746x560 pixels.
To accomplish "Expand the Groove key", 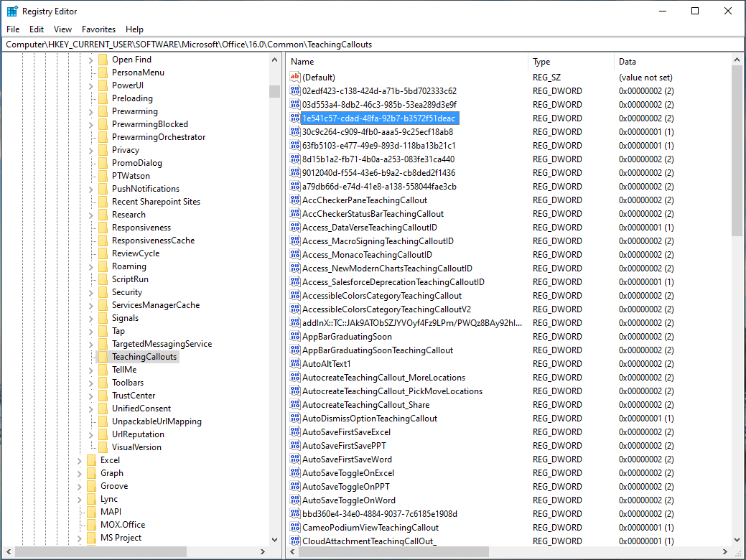I will coord(80,486).
